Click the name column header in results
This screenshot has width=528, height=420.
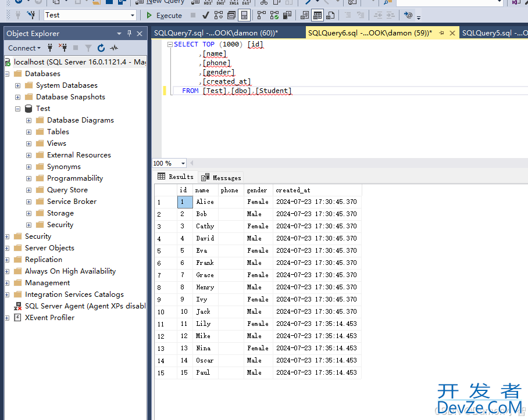pyautogui.click(x=205, y=190)
